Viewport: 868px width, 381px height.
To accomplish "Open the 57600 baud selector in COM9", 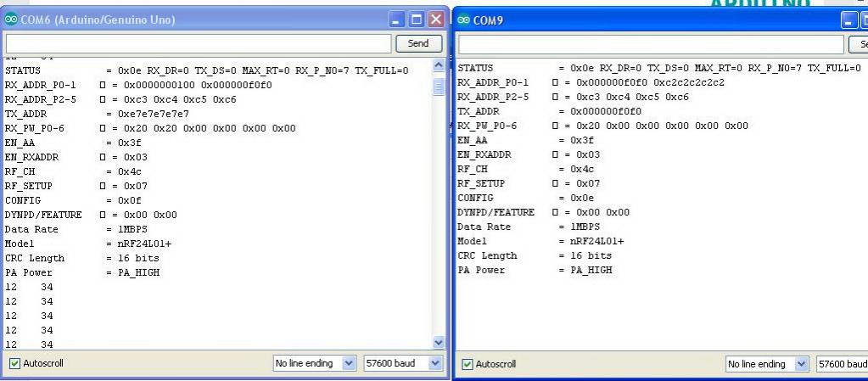I will 840,364.
